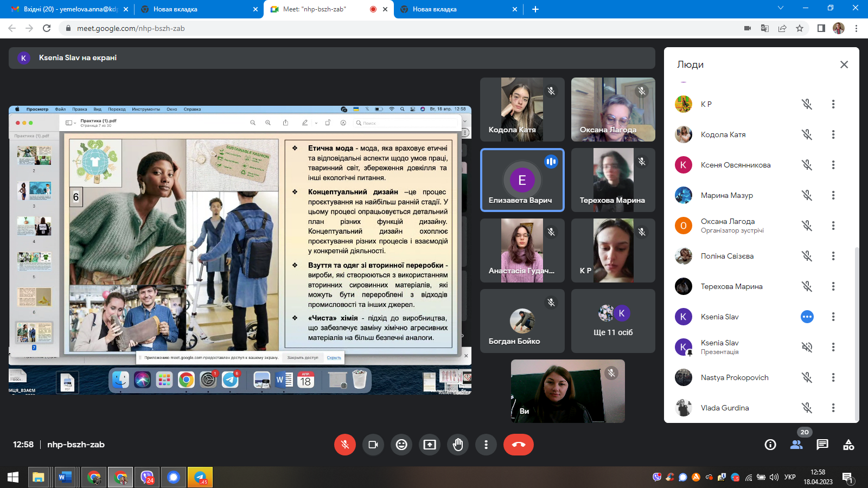Image resolution: width=868 pixels, height=488 pixels.
Task: Open options menu for Оксана Лагода in list
Action: pyautogui.click(x=833, y=226)
